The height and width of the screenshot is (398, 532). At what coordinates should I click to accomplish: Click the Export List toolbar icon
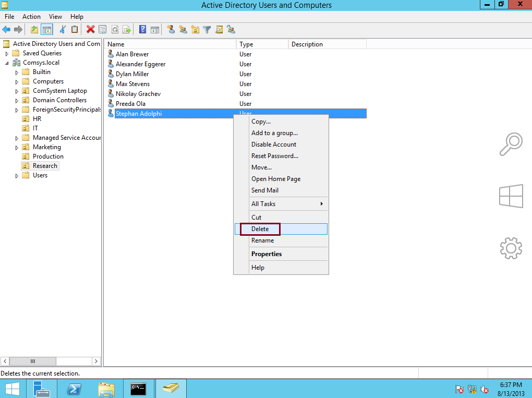pos(126,29)
